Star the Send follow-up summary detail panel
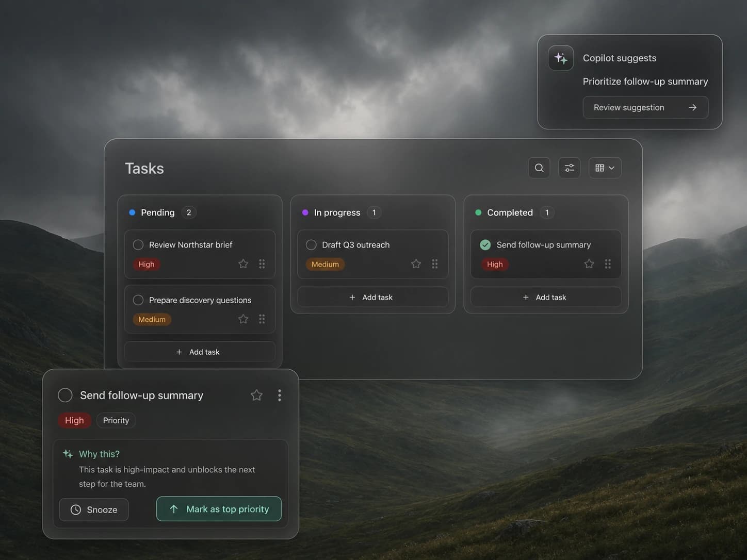 (256, 395)
